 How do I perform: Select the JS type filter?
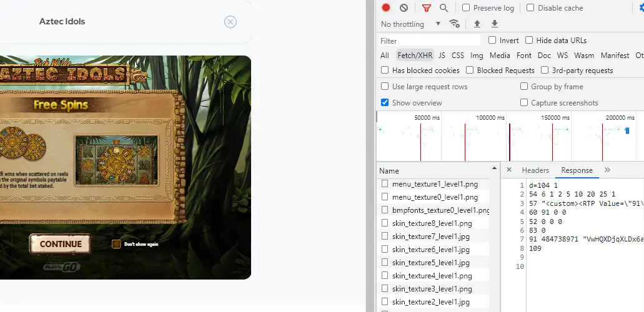[x=442, y=56]
